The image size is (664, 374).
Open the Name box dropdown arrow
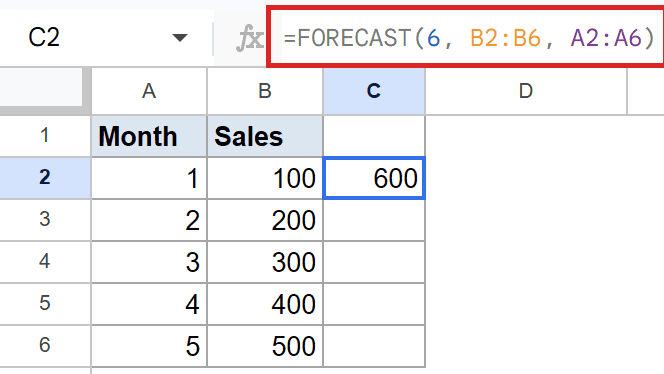coord(180,38)
